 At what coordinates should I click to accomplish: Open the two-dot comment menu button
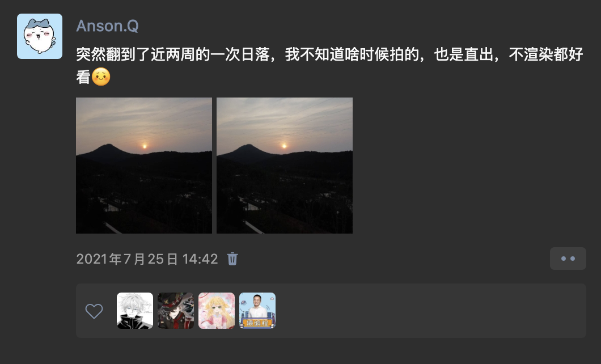568,259
